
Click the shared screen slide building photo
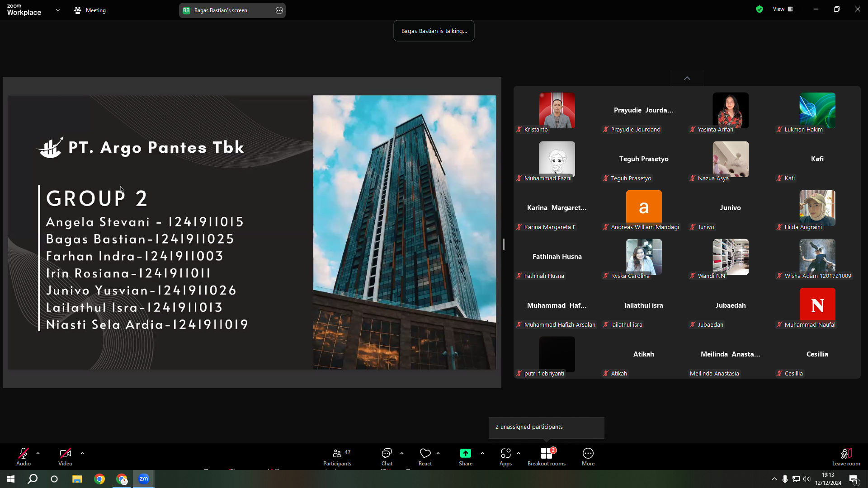tap(405, 232)
